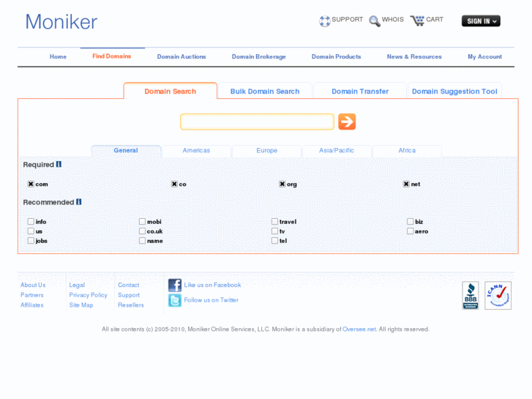Switch to the Americas TLD tab

pyautogui.click(x=196, y=151)
